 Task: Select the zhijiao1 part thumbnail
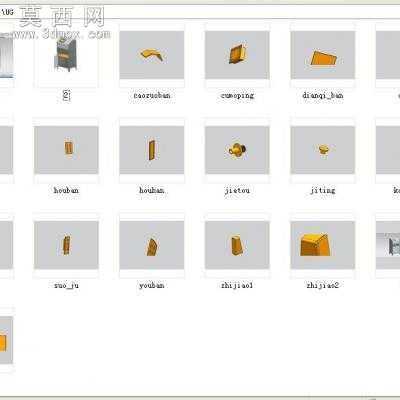(237, 245)
